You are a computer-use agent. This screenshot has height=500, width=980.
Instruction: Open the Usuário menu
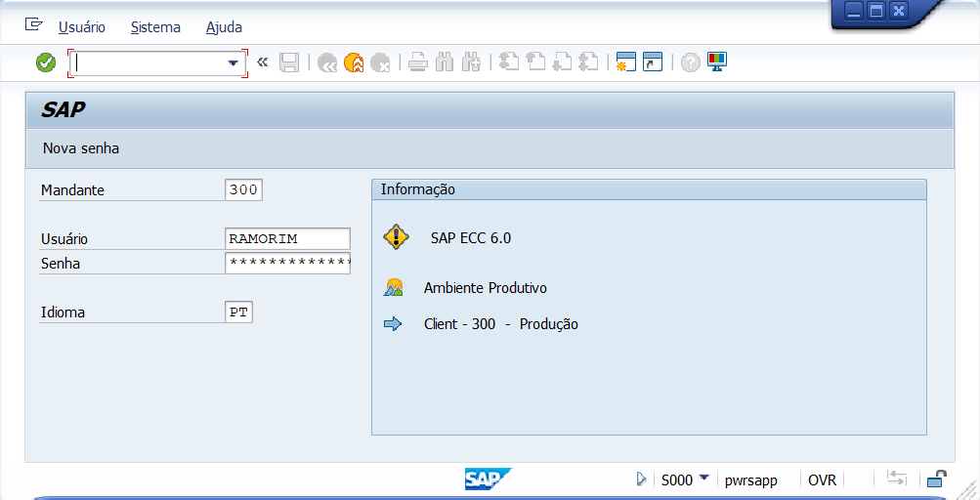click(x=82, y=27)
